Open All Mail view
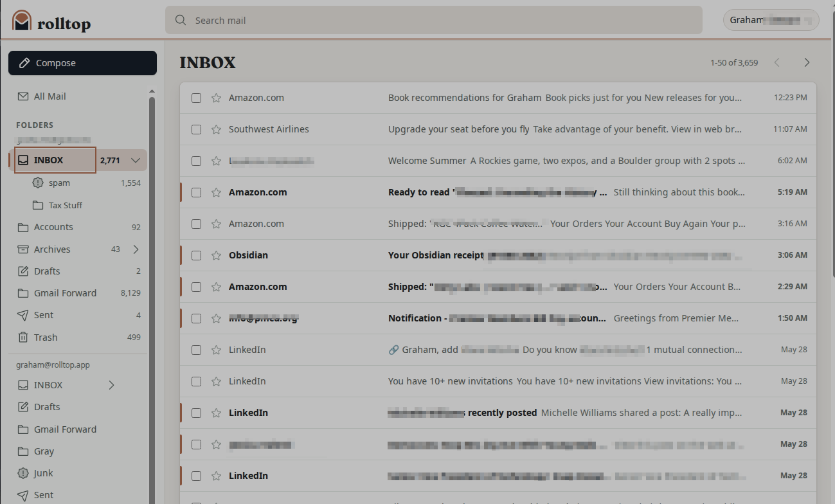This screenshot has width=835, height=504. 78,96
